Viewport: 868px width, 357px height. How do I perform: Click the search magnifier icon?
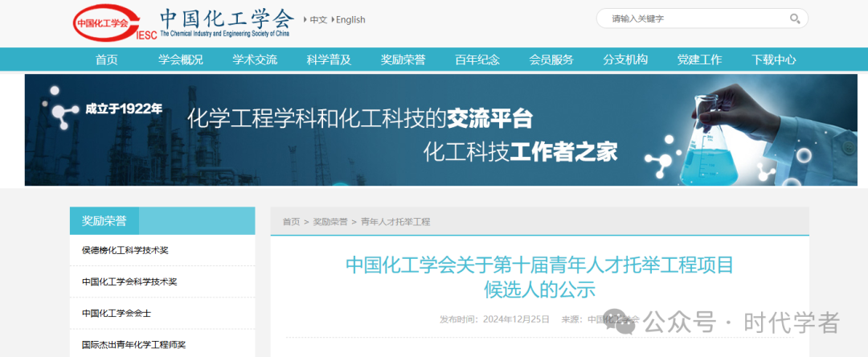pos(794,18)
